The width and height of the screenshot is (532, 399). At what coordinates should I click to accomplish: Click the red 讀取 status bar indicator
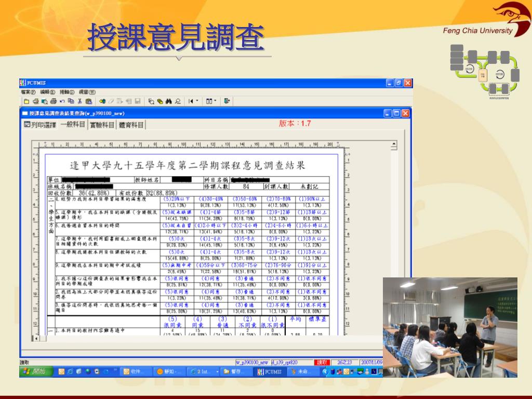coord(322,362)
